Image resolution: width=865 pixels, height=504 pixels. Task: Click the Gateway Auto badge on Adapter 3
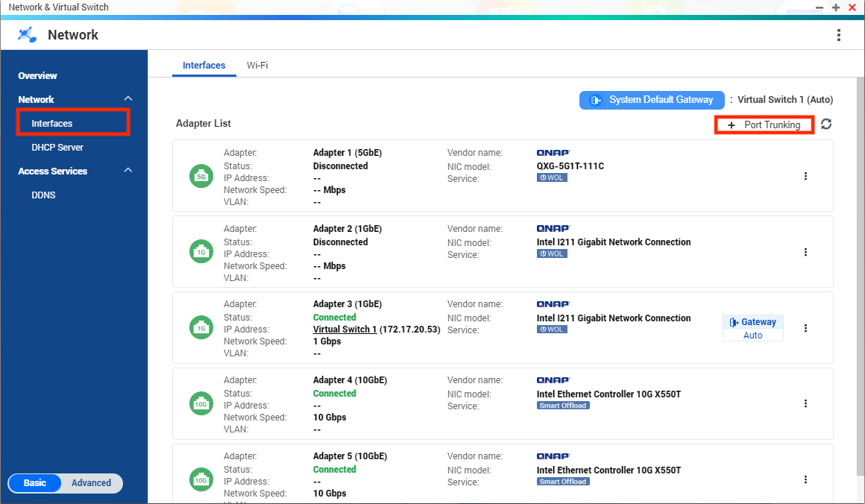(753, 328)
